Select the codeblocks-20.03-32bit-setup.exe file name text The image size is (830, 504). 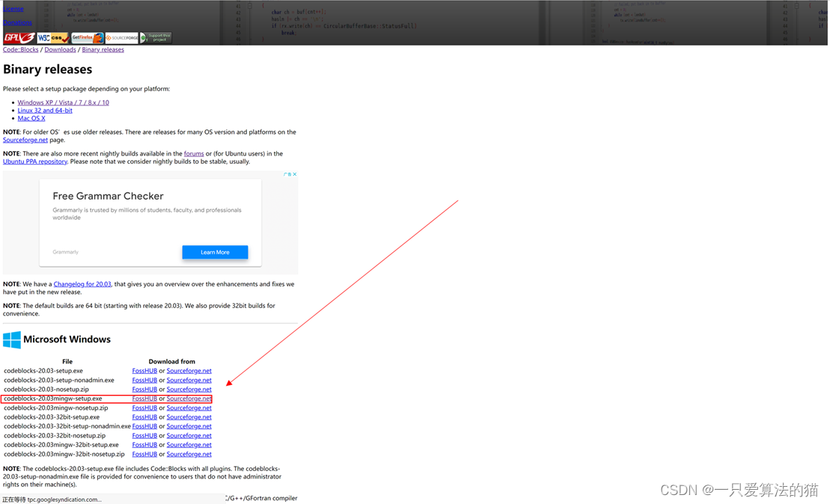coord(52,417)
